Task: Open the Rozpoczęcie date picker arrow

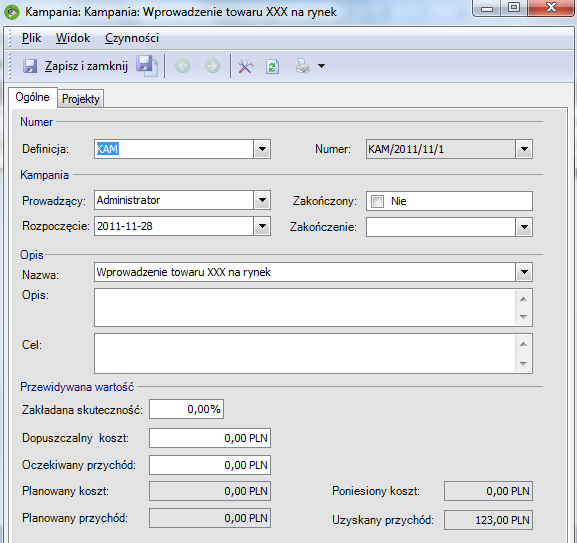Action: click(x=262, y=226)
